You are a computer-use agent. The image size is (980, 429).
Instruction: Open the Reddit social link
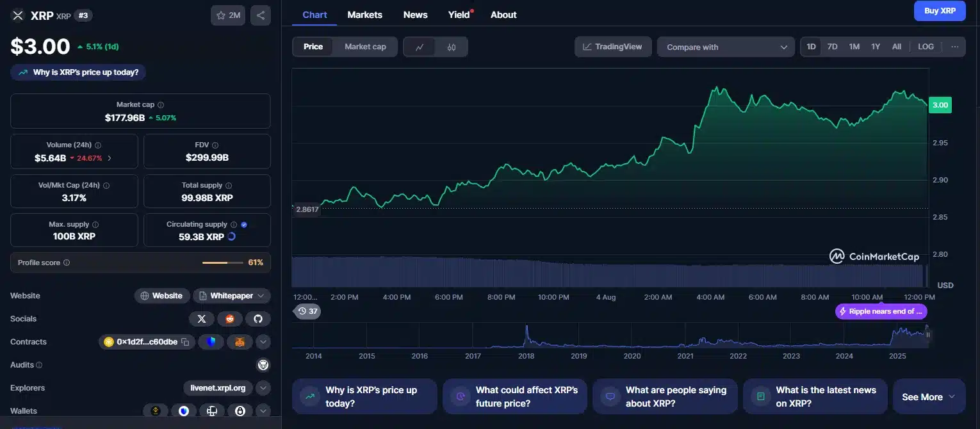coord(230,319)
